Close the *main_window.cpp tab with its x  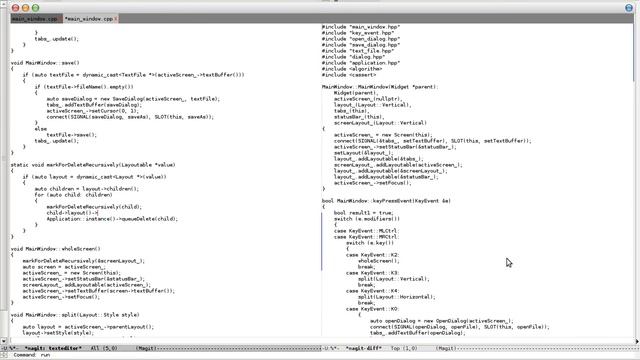(116, 19)
